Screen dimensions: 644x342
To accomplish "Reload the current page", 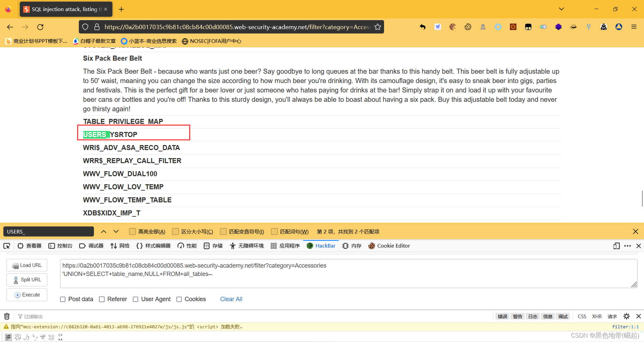I will point(40,27).
